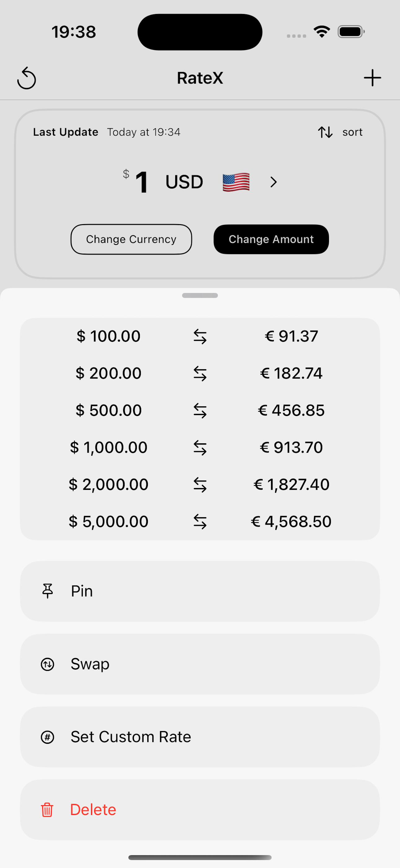Select Set Custom Rate option
The width and height of the screenshot is (400, 868).
[200, 737]
